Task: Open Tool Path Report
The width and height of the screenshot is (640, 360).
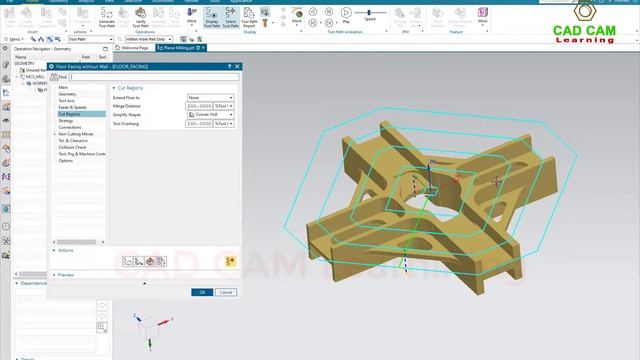Action: (249, 18)
